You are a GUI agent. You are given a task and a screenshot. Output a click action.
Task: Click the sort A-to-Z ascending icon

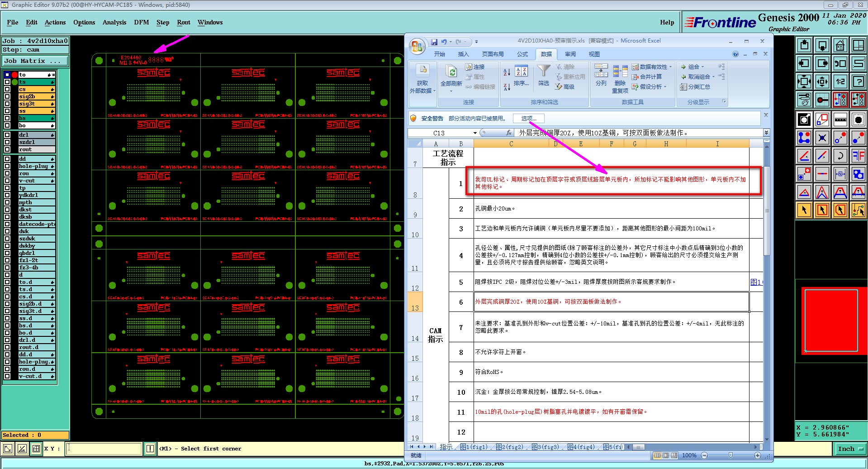507,72
